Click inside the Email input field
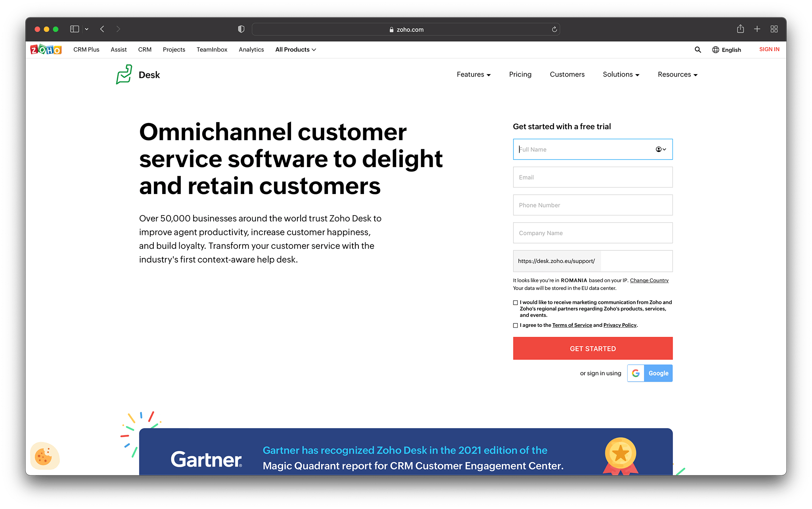The width and height of the screenshot is (812, 509). tap(592, 177)
